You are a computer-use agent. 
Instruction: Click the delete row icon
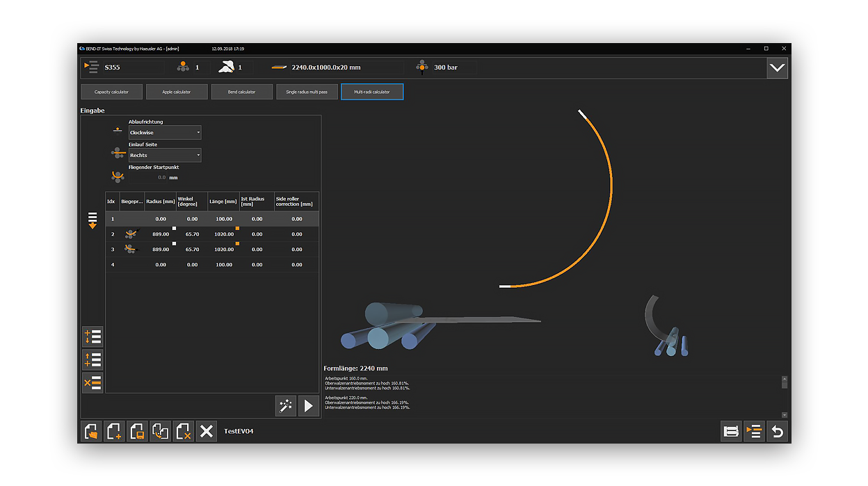pos(93,382)
